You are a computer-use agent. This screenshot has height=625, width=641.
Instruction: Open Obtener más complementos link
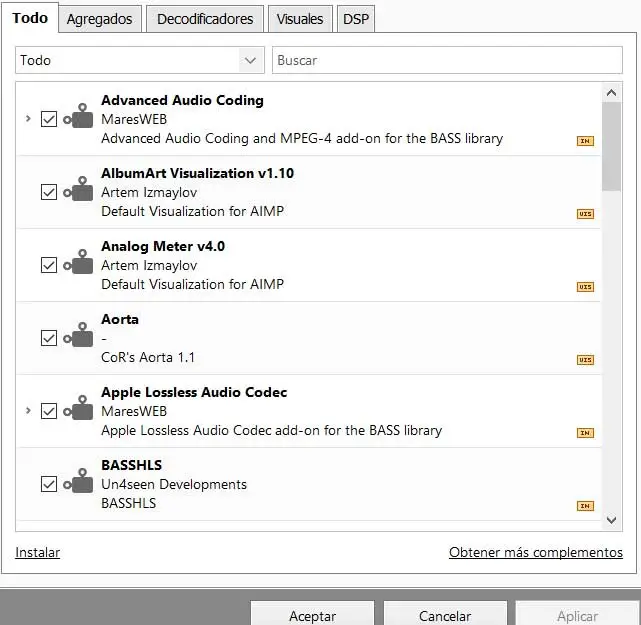[x=536, y=552]
